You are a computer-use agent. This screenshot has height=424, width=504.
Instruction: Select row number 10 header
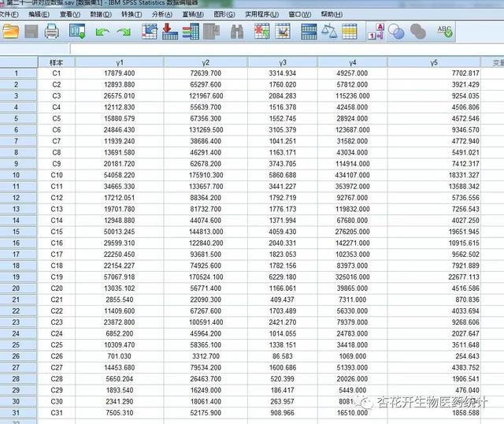[16, 174]
